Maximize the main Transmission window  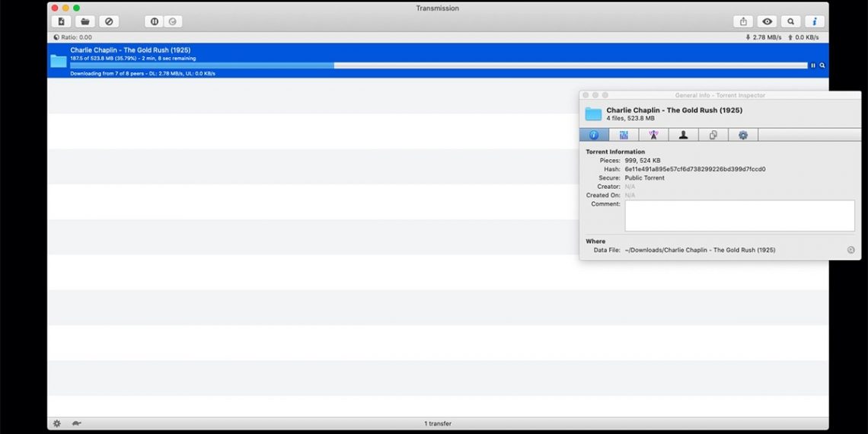coord(76,8)
